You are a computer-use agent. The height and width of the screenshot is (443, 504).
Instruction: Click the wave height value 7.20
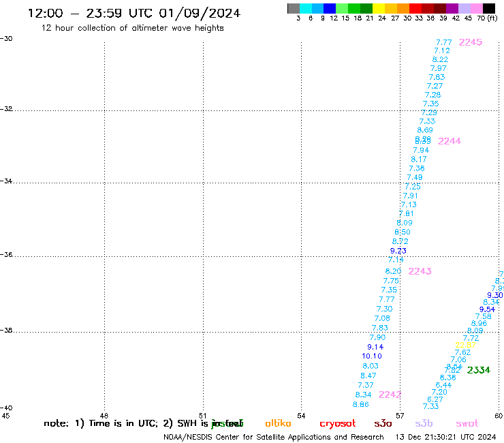439,392
